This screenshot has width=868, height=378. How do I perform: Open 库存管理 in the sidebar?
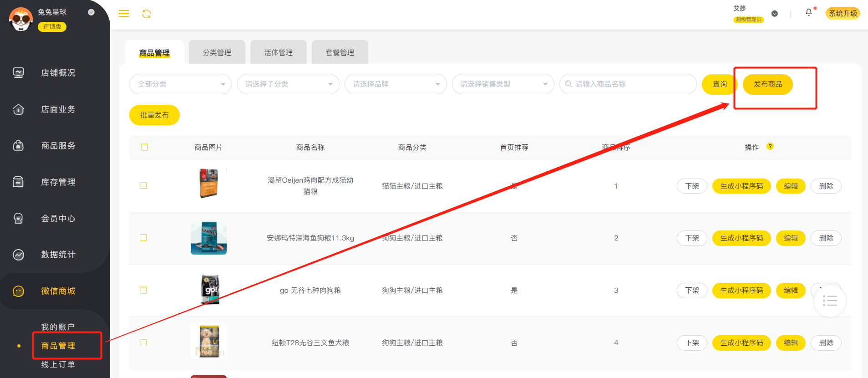[58, 182]
